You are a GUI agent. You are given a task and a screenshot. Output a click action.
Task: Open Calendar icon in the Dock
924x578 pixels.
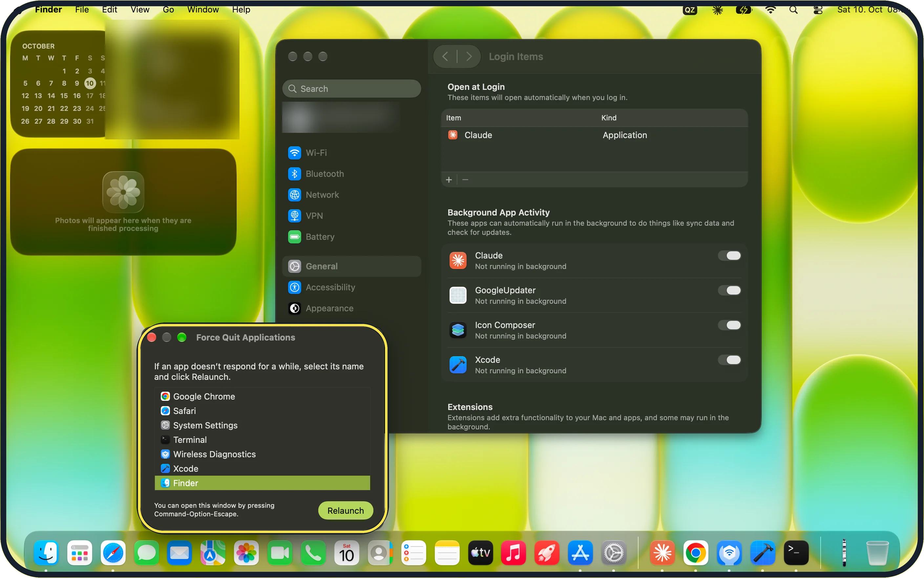347,553
